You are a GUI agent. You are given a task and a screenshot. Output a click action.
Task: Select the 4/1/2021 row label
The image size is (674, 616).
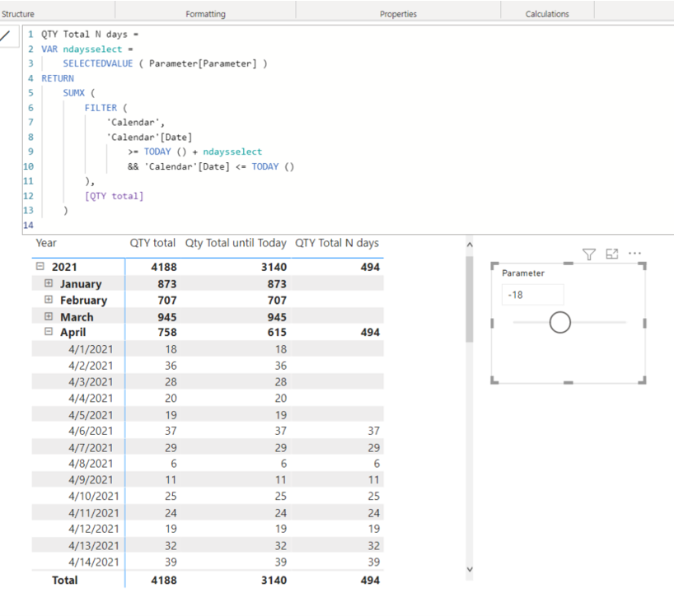(91, 349)
